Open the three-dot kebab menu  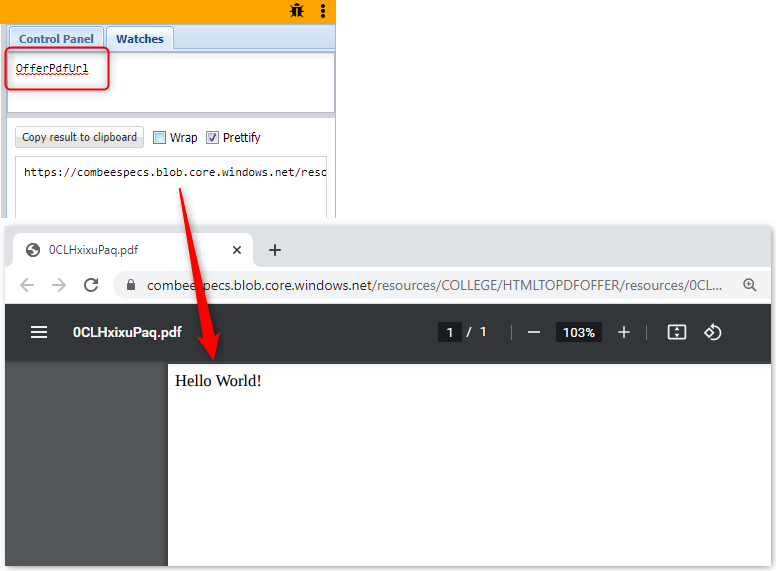pos(322,11)
